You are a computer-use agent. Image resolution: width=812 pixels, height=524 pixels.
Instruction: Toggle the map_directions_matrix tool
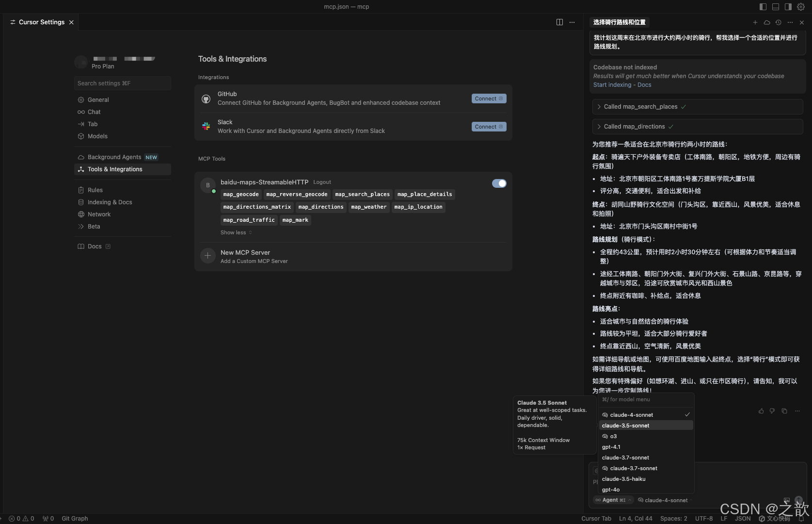257,207
